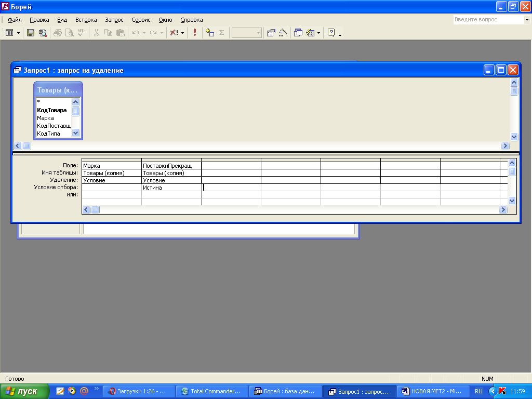Click the пуск Start button
Screen dimensions: 532x399
24,391
